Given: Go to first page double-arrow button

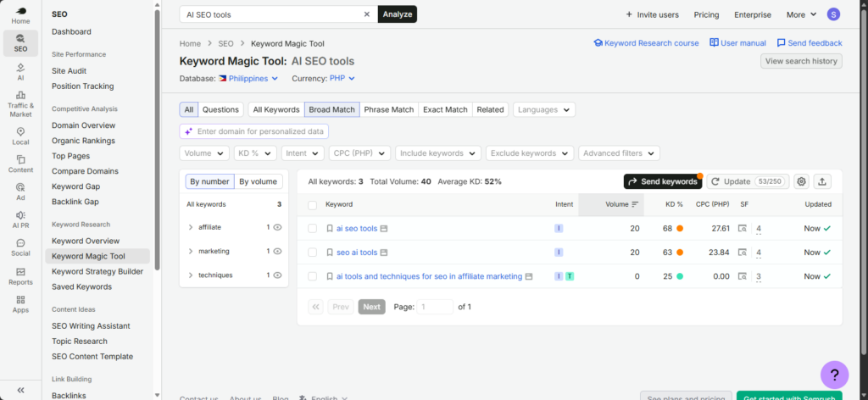Looking at the screenshot, I should click(315, 307).
